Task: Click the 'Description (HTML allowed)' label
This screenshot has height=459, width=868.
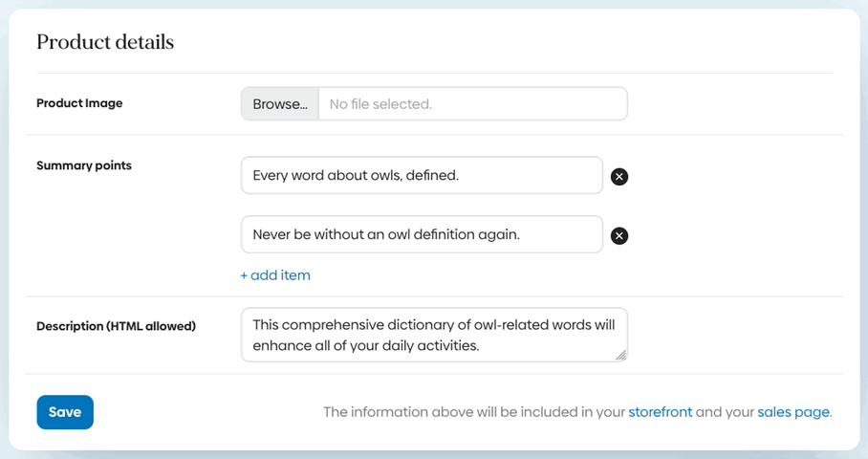Action: pyautogui.click(x=116, y=326)
